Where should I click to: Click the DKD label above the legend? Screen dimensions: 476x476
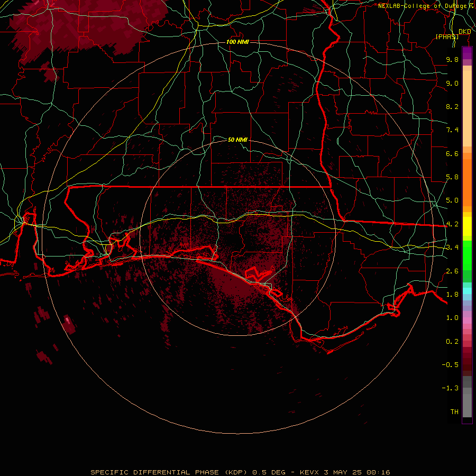(464, 32)
